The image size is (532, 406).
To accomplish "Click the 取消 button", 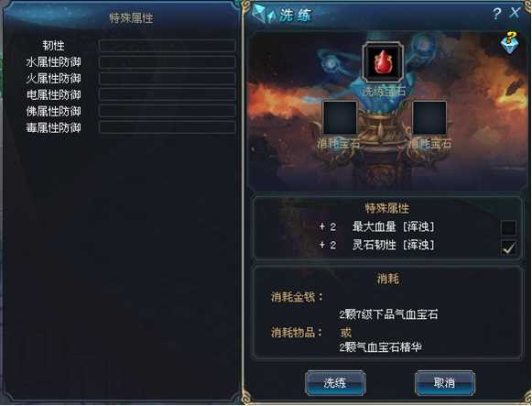I will pos(444,383).
